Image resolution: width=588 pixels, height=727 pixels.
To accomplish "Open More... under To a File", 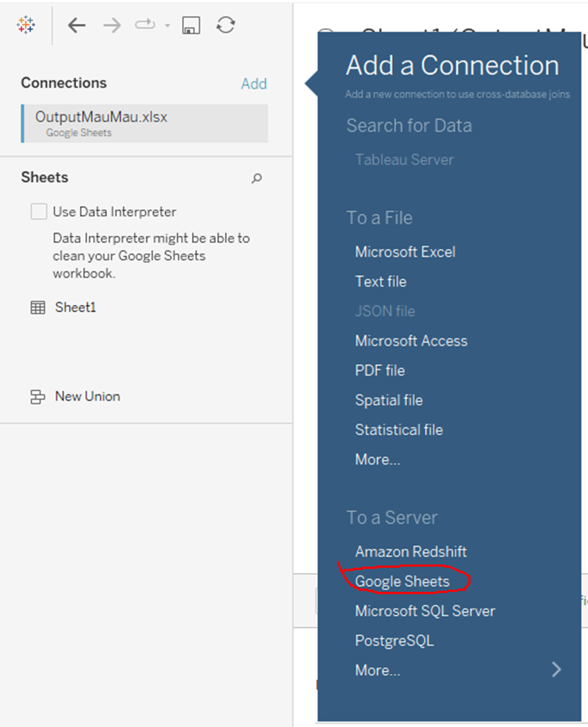I will (378, 459).
